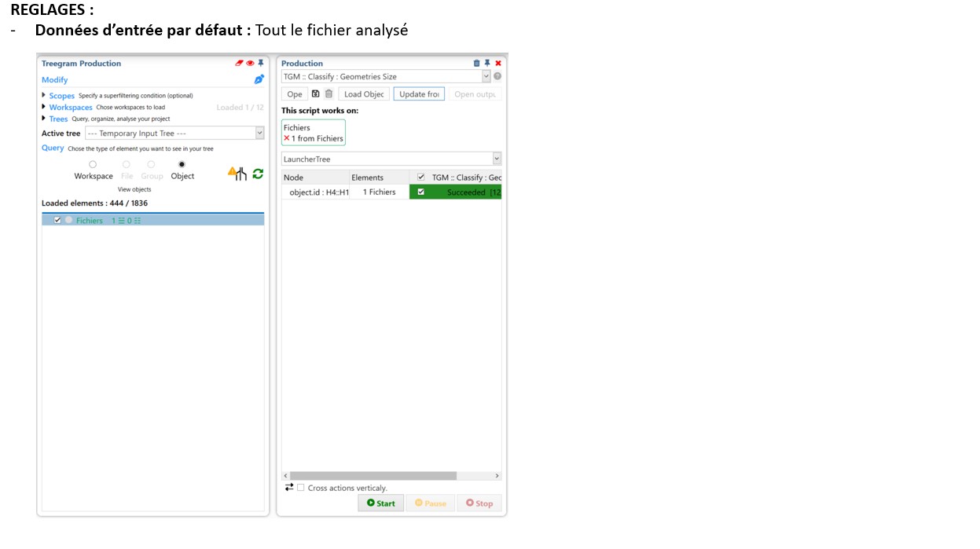Click the branch icon with warning triangle
The height and width of the screenshot is (549, 980).
[237, 174]
